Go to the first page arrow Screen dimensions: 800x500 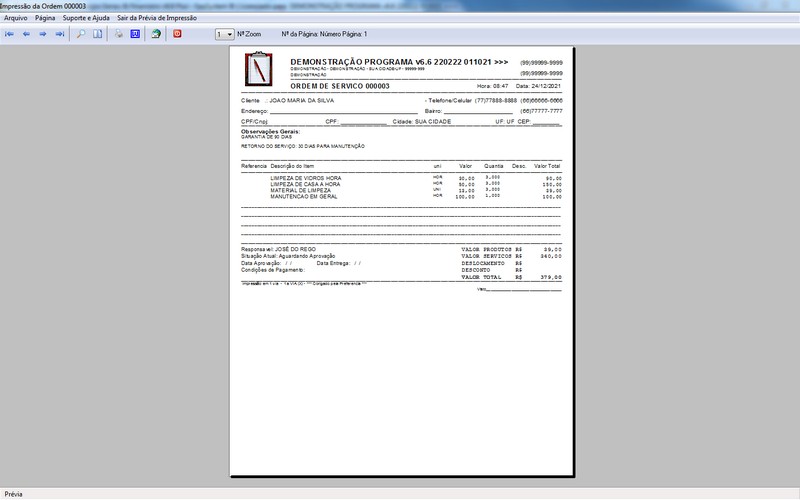pyautogui.click(x=9, y=34)
